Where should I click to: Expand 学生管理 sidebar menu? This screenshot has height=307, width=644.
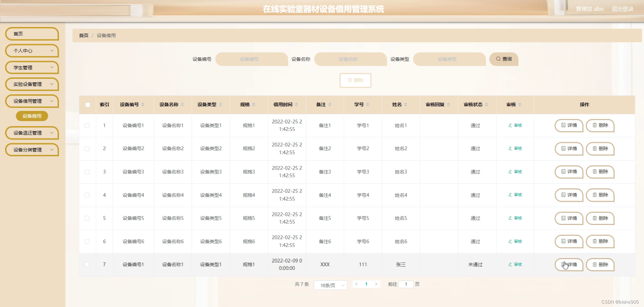(32, 68)
